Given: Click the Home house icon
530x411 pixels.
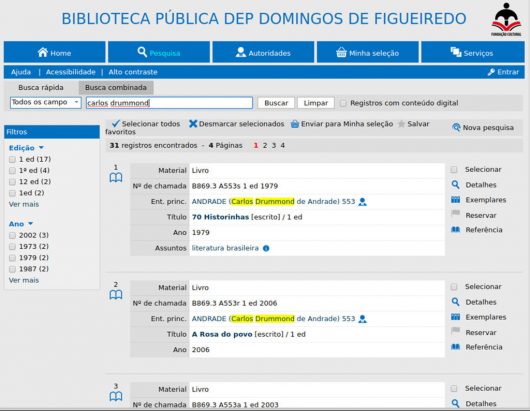Looking at the screenshot, I should [43, 52].
